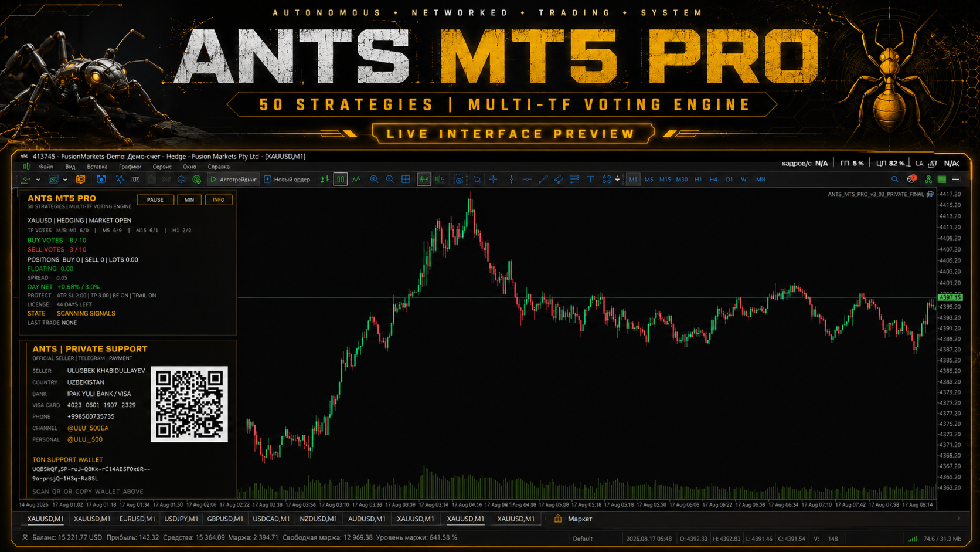Toggle chart shift
Screen dimensions: 980x552
tap(440, 180)
